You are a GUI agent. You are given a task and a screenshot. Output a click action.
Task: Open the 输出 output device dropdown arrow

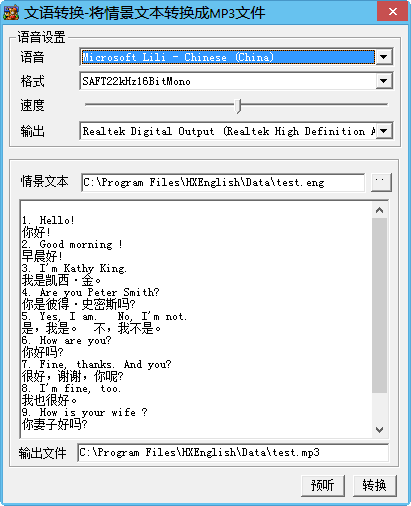(x=384, y=131)
